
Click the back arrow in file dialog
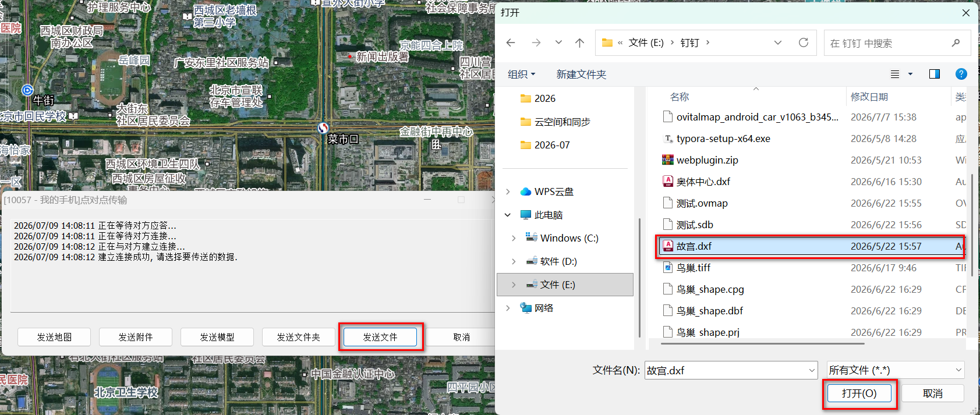tap(511, 42)
